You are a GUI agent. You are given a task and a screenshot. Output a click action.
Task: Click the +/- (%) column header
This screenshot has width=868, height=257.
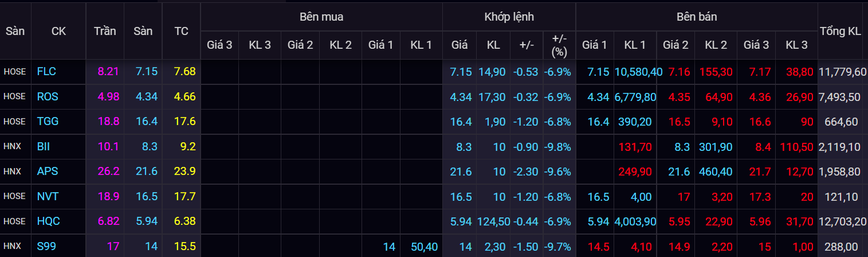coord(559,45)
